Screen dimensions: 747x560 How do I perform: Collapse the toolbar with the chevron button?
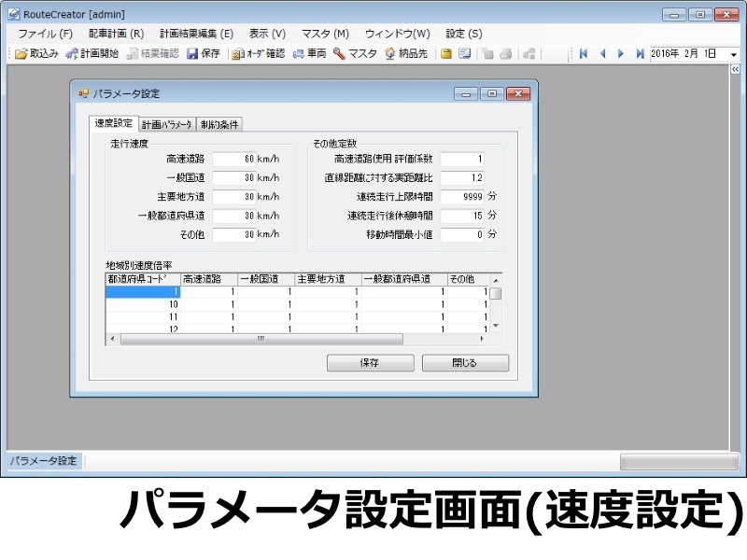click(737, 68)
